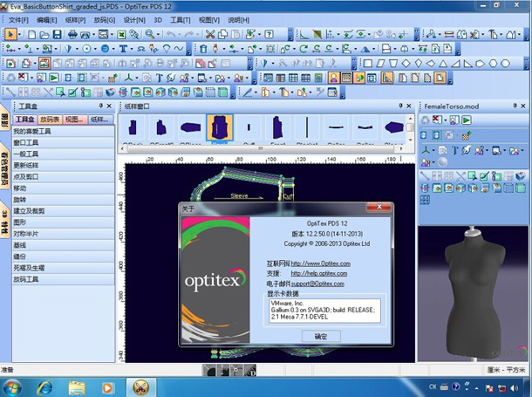Image resolution: width=532 pixels, height=397 pixels.
Task: Open the http://help.optitex.com support link
Action: tap(319, 273)
